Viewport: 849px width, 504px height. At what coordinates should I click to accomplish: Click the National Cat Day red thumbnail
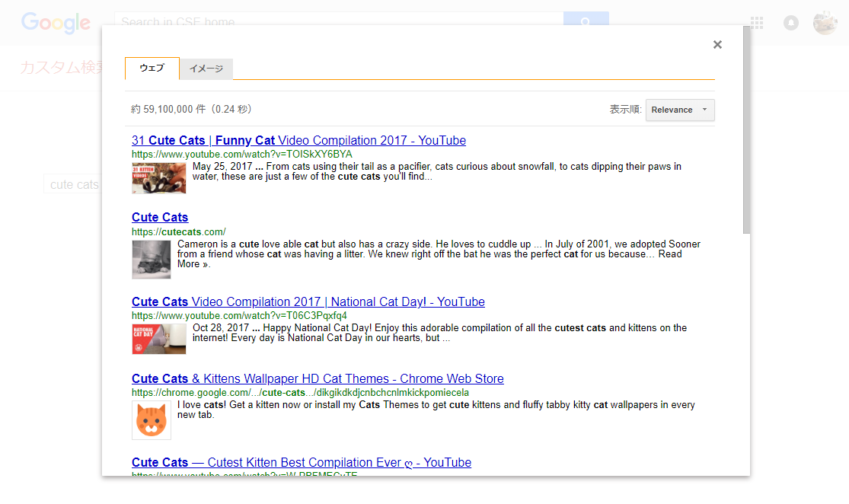158,339
